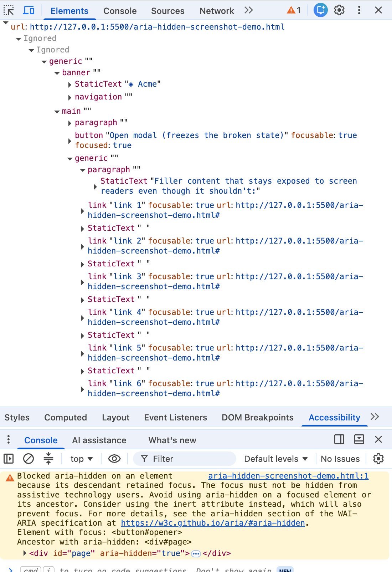Select the Filler content StaticText row
This screenshot has width=392, height=572.
pos(228,186)
